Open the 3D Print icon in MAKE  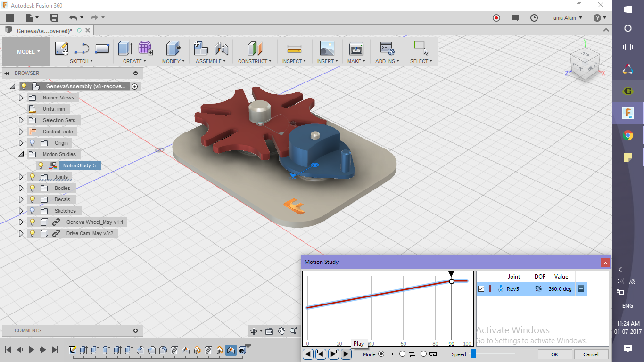coord(356,49)
